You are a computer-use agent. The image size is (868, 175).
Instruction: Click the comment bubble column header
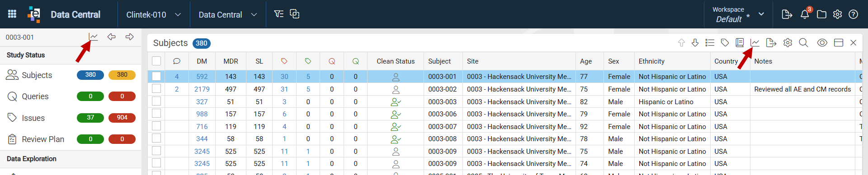pyautogui.click(x=177, y=61)
